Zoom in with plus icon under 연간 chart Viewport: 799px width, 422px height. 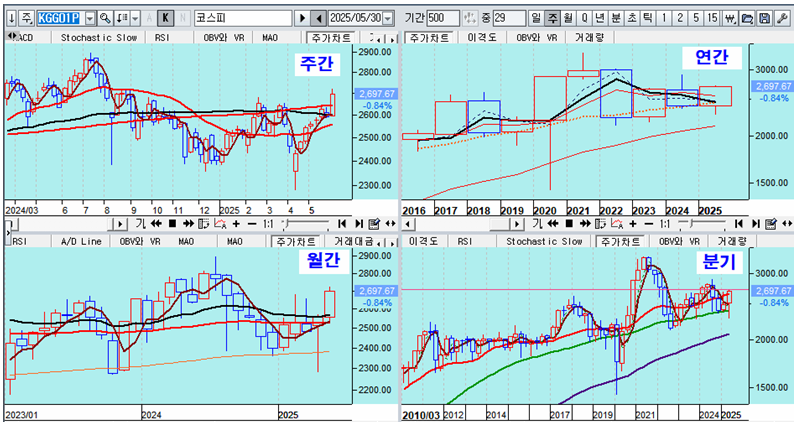click(633, 224)
